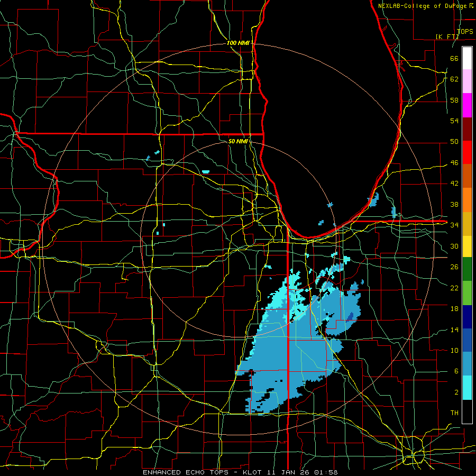Click the TH legend label
This screenshot has width=476, height=476.
[x=454, y=413]
